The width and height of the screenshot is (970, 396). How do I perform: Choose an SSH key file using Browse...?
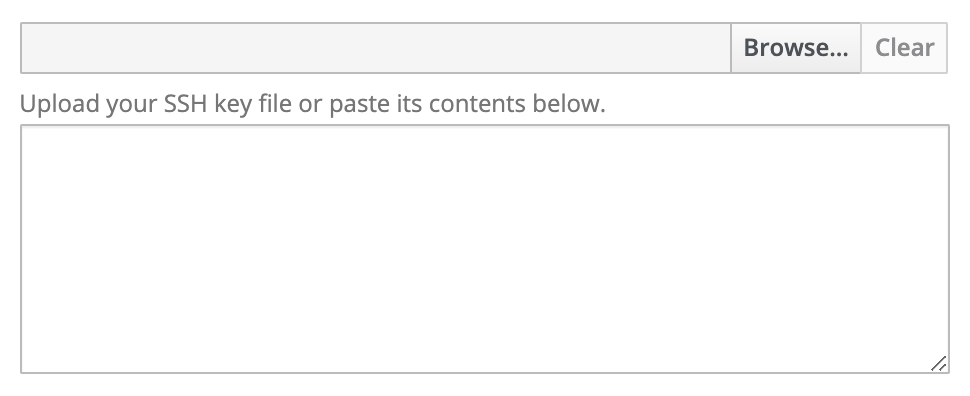point(796,48)
